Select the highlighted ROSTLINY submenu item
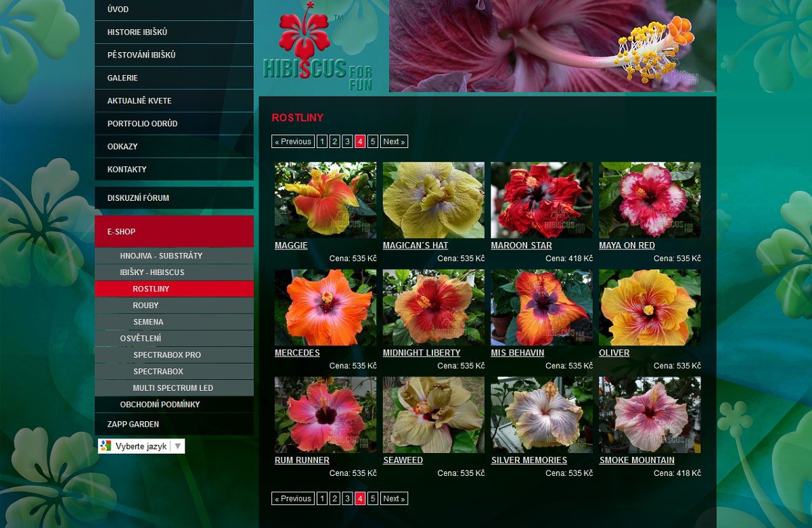Screen dimensions: 812x528 coord(175,289)
